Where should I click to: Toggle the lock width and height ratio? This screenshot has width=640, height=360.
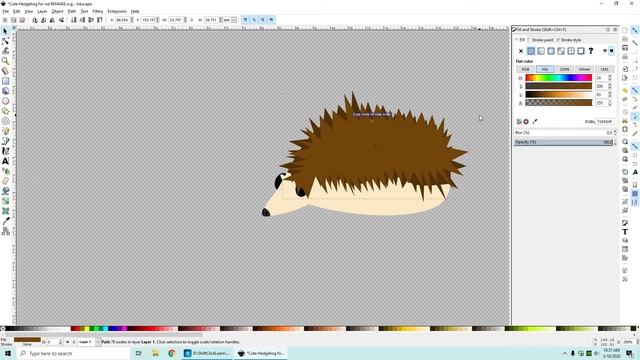click(192, 20)
